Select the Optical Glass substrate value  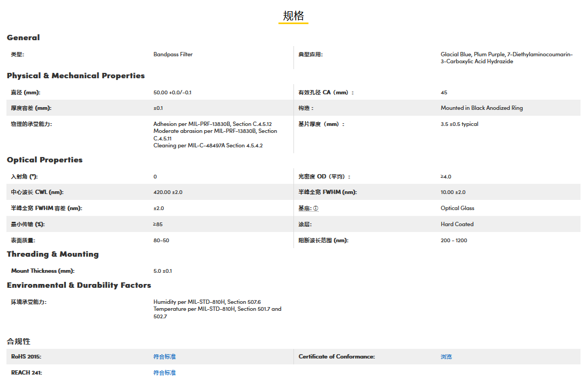pos(457,208)
